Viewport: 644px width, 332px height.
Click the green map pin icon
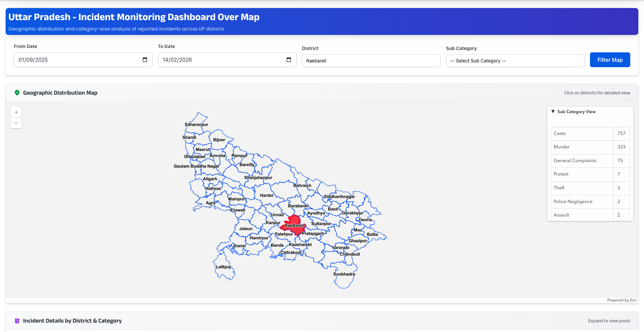click(17, 93)
